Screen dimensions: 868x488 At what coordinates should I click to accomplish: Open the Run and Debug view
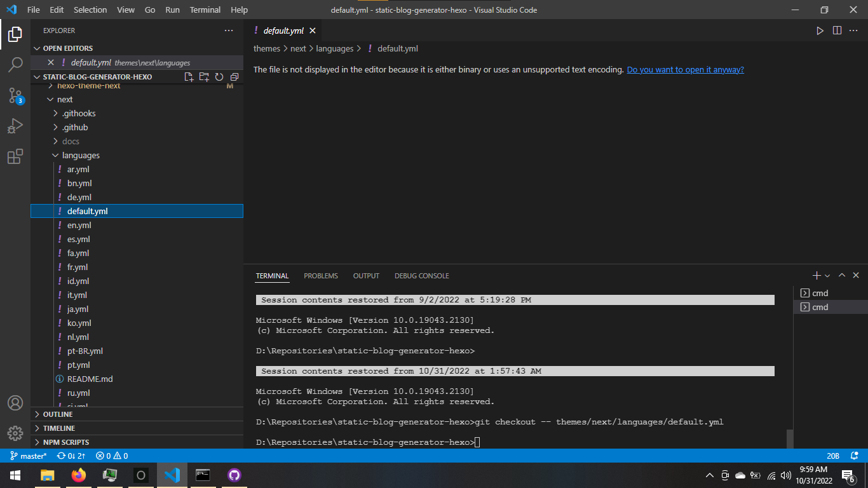[x=15, y=126]
